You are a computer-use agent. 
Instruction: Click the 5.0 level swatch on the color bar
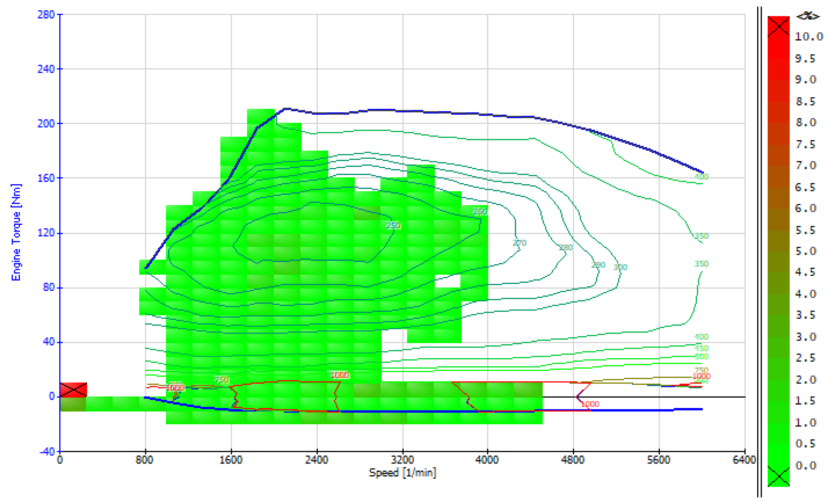[778, 251]
